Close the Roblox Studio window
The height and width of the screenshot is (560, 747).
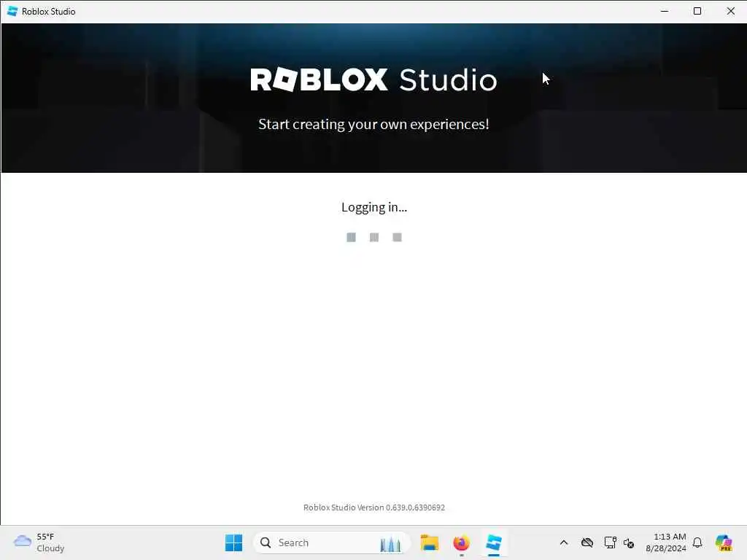(730, 11)
